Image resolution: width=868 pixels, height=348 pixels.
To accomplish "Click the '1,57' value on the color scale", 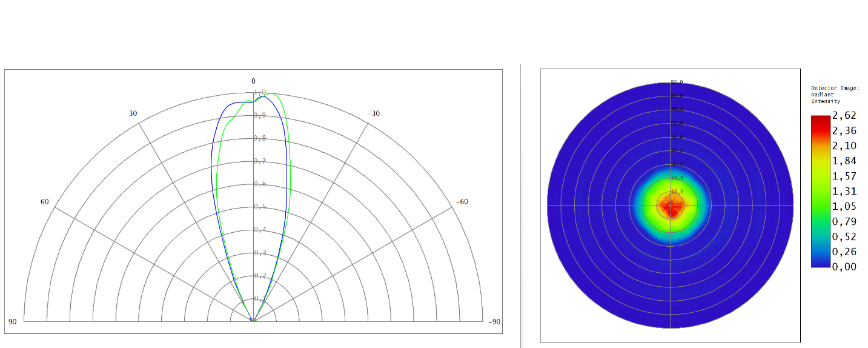I will [844, 176].
